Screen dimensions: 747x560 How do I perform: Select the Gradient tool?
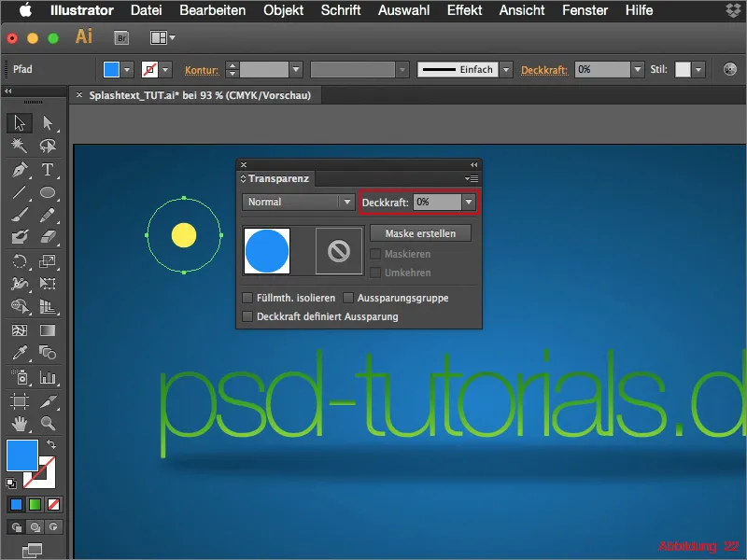48,330
